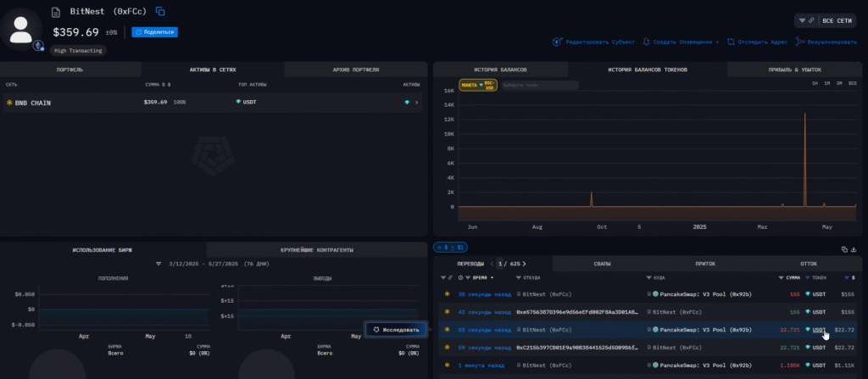The height and width of the screenshot is (379, 868).
Task: Open the ВСЕ СЕТИ network filter
Action: click(826, 20)
